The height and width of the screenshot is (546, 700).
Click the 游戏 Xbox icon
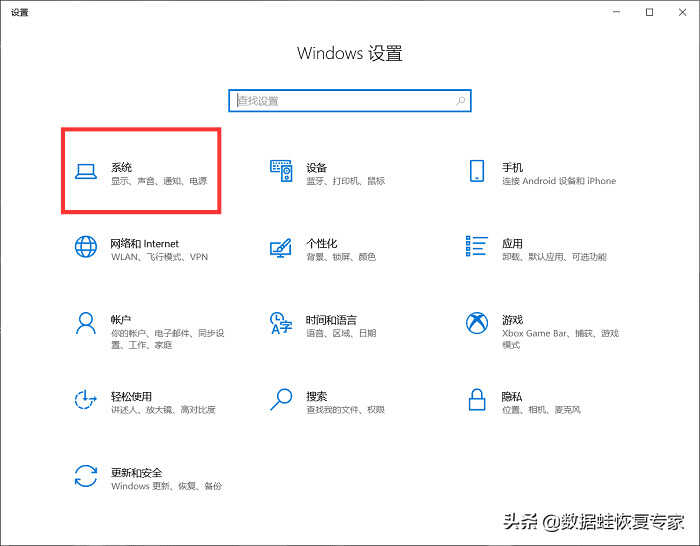[x=477, y=323]
